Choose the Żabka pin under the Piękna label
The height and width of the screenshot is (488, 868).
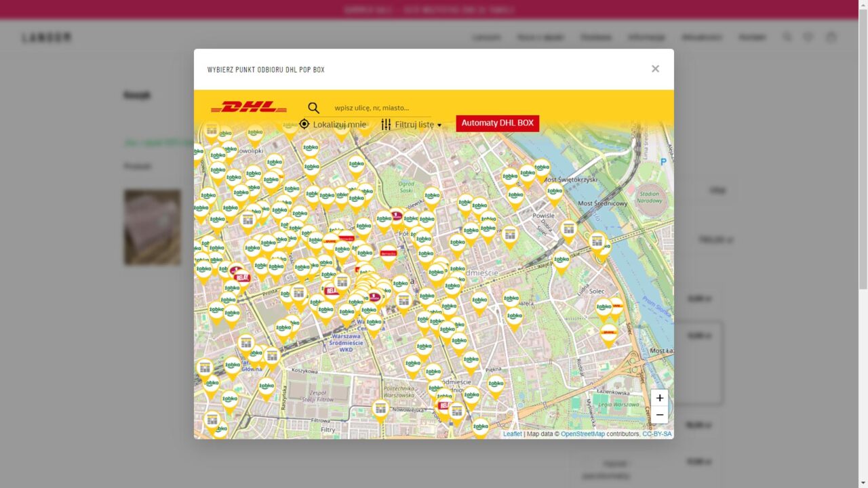click(496, 386)
